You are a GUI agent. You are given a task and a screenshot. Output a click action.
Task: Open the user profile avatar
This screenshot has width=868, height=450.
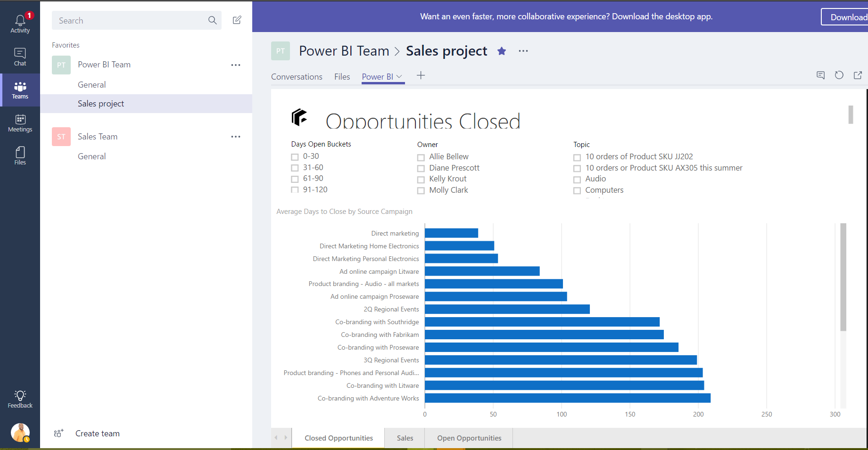[20, 432]
